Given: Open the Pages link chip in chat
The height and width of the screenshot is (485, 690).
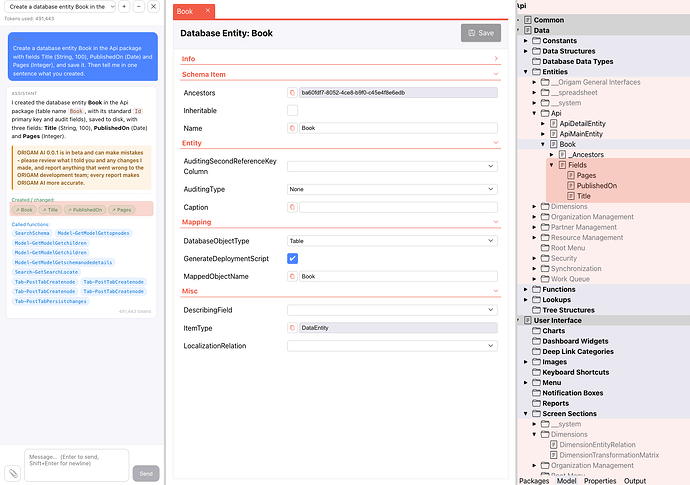Looking at the screenshot, I should pos(121,210).
